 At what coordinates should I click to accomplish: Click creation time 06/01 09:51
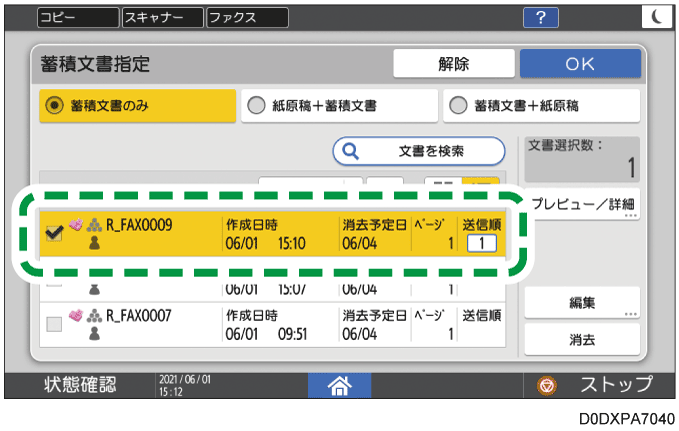coord(266,334)
